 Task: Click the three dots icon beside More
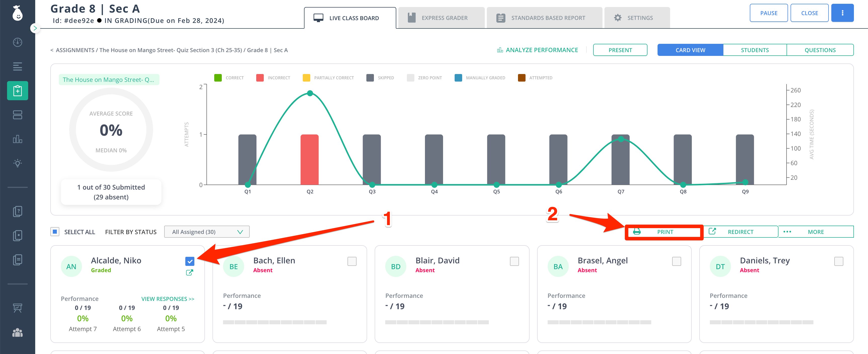pyautogui.click(x=787, y=232)
